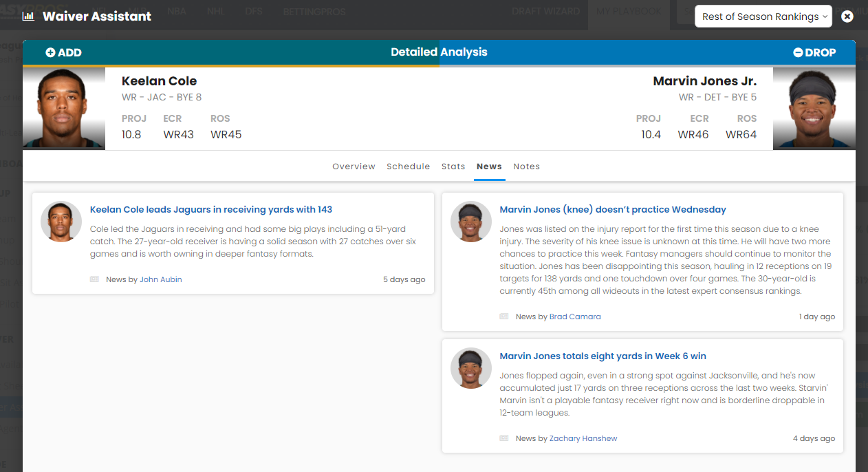Screen dimensions: 868x472
Task: Click 'WR - JAC - BYE 8' text
Action: click(x=162, y=97)
